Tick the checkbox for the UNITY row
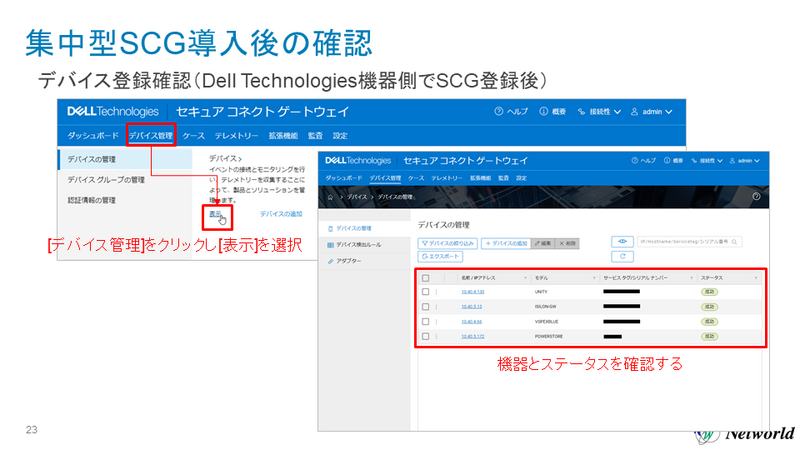 [426, 292]
